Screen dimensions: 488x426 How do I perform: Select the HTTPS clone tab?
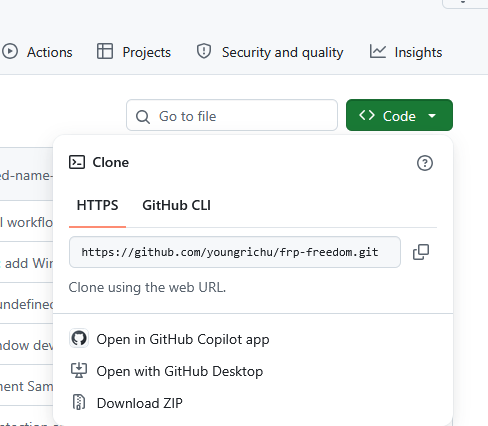(x=97, y=205)
